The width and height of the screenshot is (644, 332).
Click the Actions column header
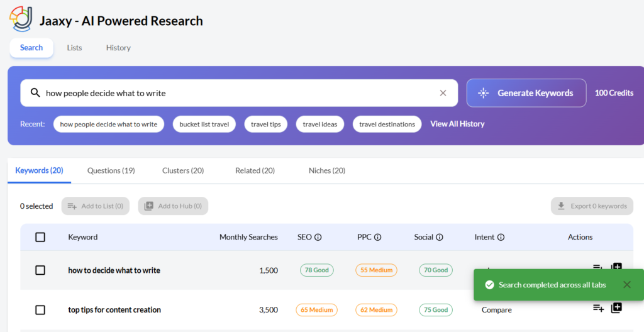point(580,237)
